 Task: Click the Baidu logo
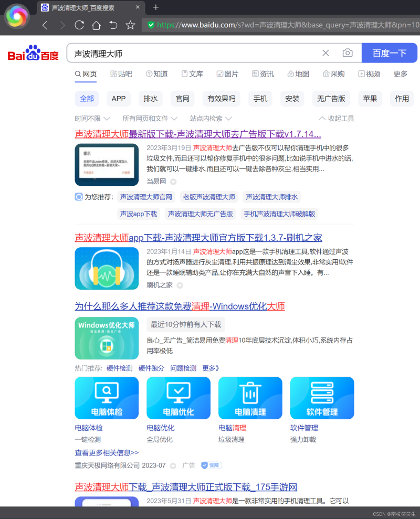click(x=33, y=53)
